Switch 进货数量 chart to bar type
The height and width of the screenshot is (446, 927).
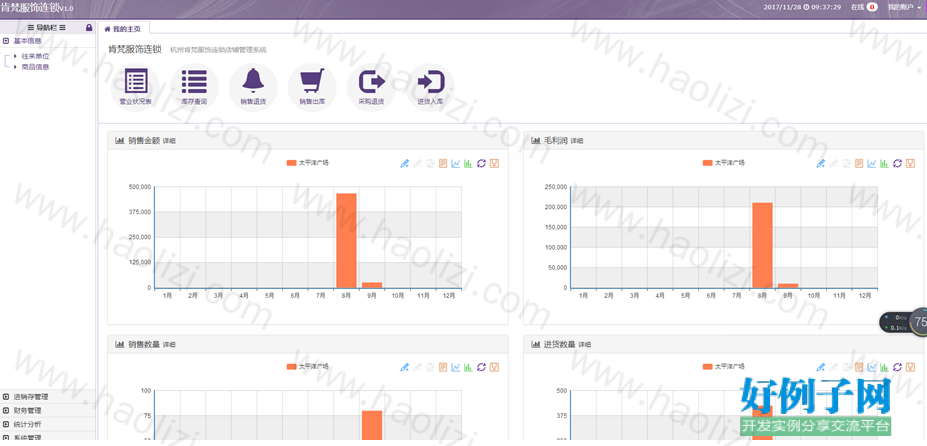click(884, 367)
